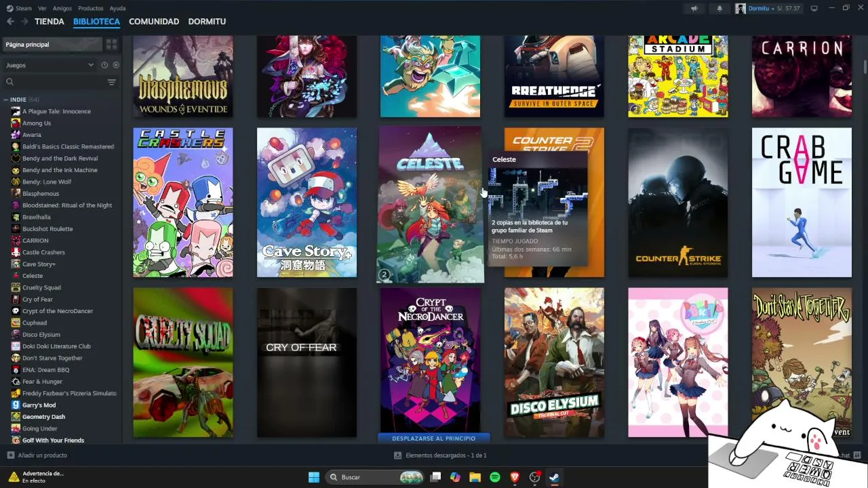Open Brave browser from the taskbar

515,477
